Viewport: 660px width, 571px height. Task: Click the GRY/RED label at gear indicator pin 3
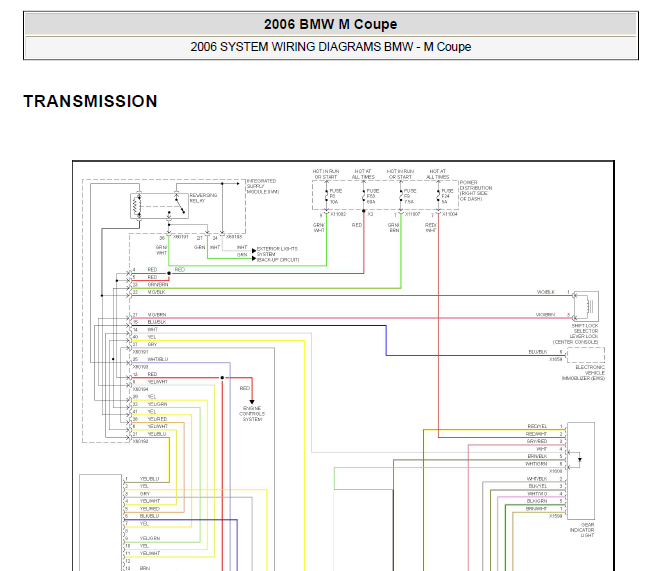[x=537, y=441]
